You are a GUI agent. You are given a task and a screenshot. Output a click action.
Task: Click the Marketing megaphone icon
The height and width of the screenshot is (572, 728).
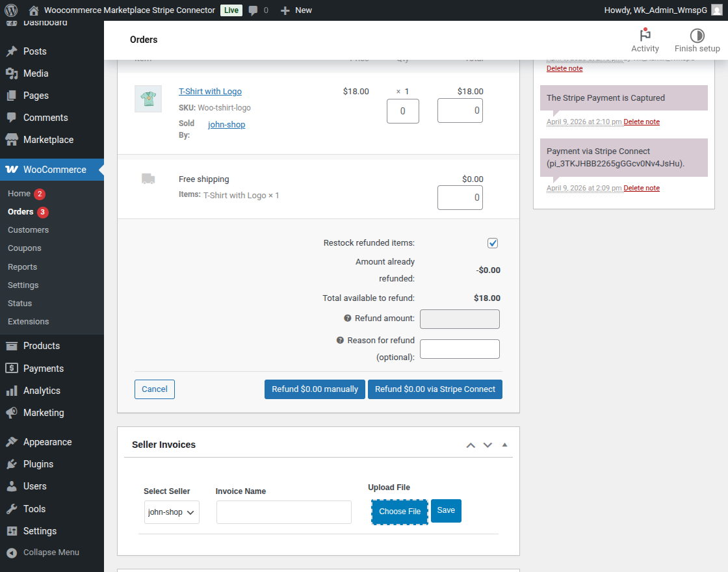click(13, 412)
